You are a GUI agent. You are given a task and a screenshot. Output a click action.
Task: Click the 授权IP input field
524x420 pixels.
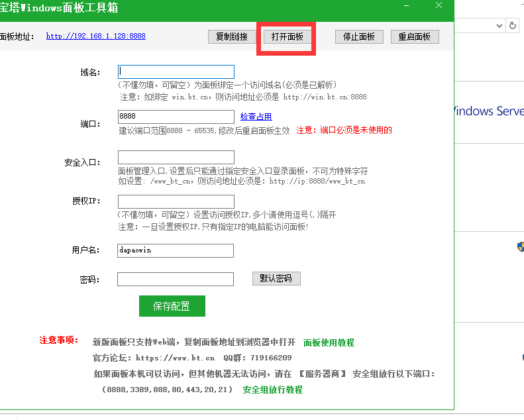tap(176, 201)
